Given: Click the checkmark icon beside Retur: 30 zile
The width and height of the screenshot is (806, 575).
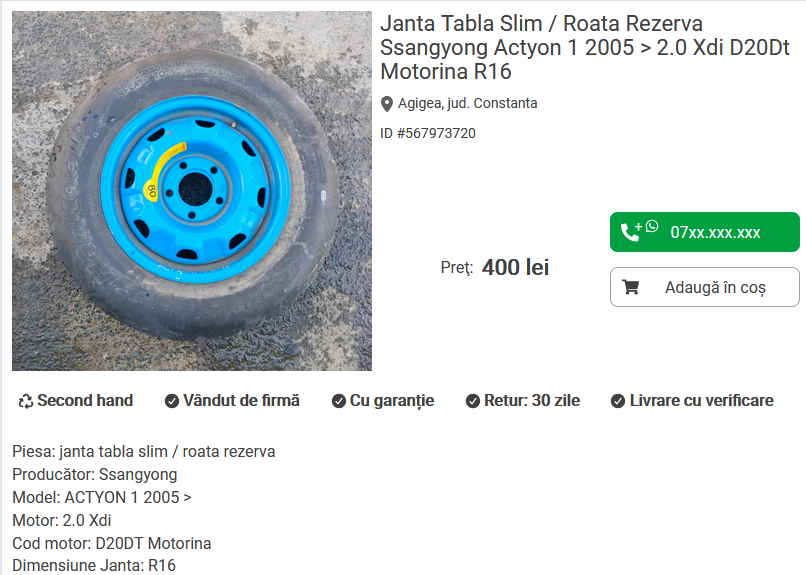Looking at the screenshot, I should point(472,401).
